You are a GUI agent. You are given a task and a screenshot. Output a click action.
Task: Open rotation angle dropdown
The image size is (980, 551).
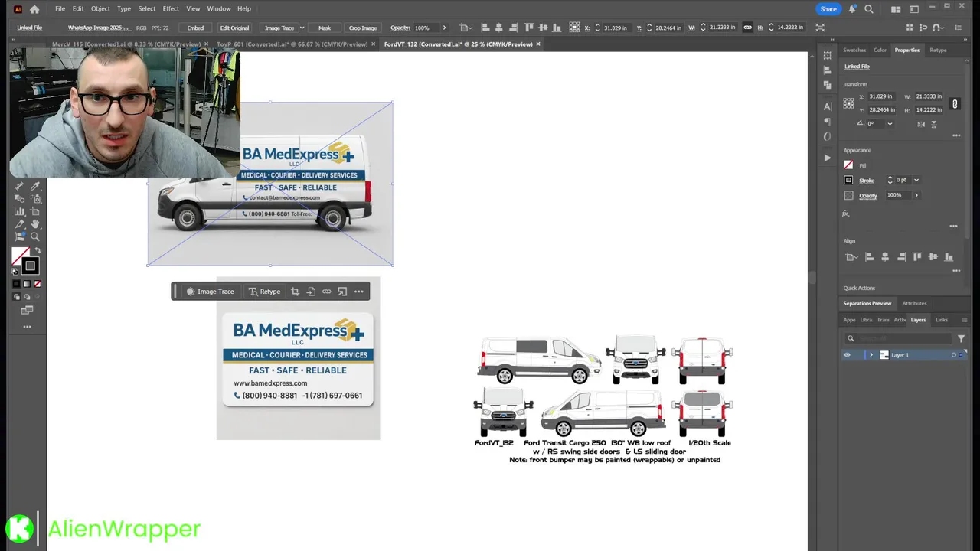point(890,124)
